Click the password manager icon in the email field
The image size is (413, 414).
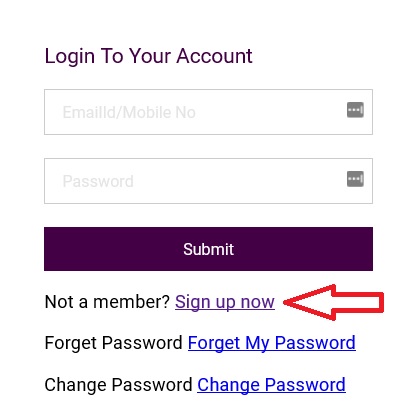[355, 110]
